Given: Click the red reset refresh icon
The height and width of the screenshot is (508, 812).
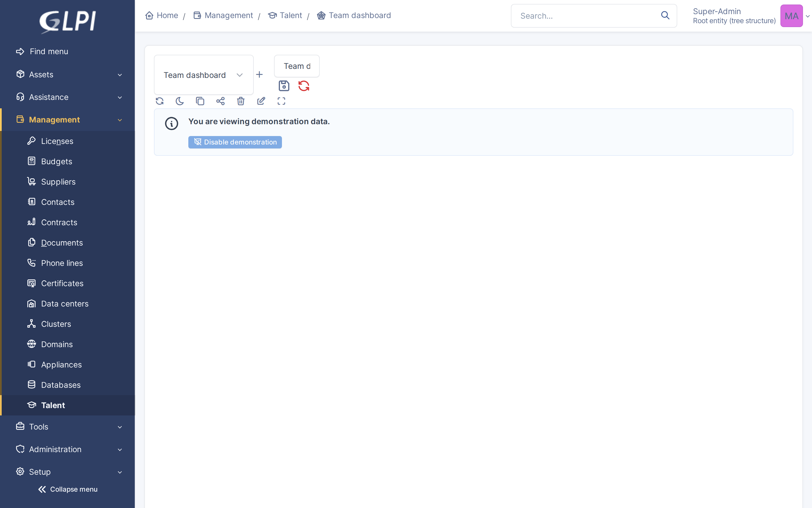Looking at the screenshot, I should 304,86.
